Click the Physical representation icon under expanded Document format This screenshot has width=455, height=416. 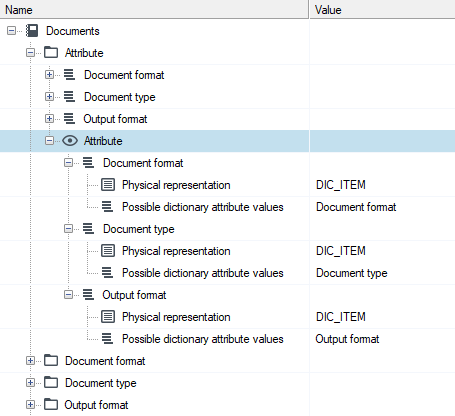pos(108,184)
